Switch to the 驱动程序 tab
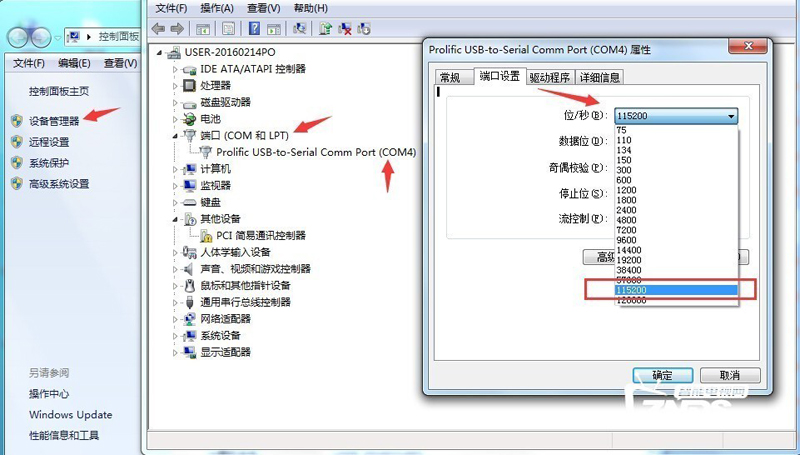 pos(549,78)
